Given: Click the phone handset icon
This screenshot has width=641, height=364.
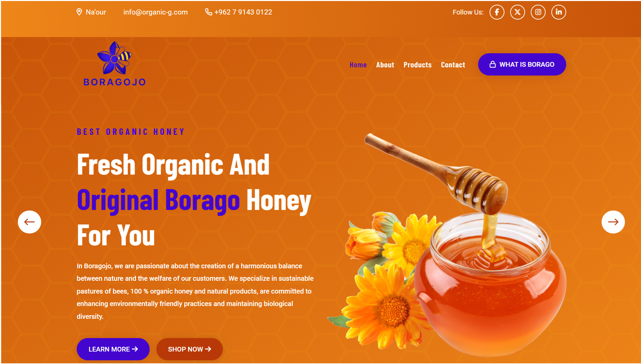Looking at the screenshot, I should [x=208, y=12].
